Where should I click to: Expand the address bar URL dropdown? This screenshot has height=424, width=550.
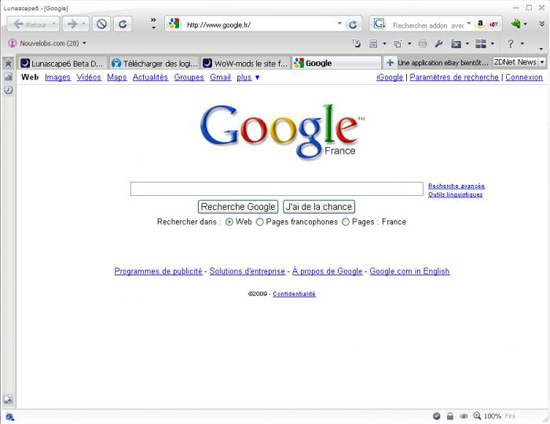[340, 23]
